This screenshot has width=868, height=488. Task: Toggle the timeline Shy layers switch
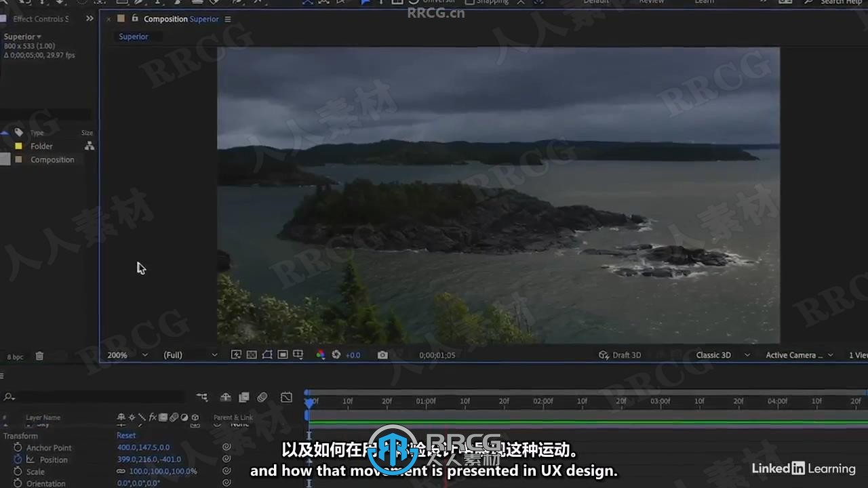coord(226,397)
